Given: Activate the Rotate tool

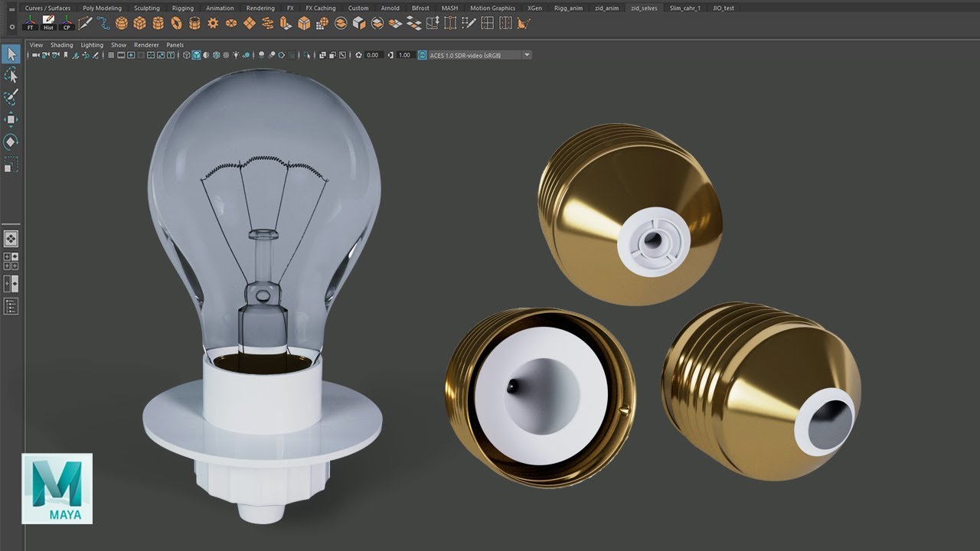Looking at the screenshot, I should coord(11,142).
